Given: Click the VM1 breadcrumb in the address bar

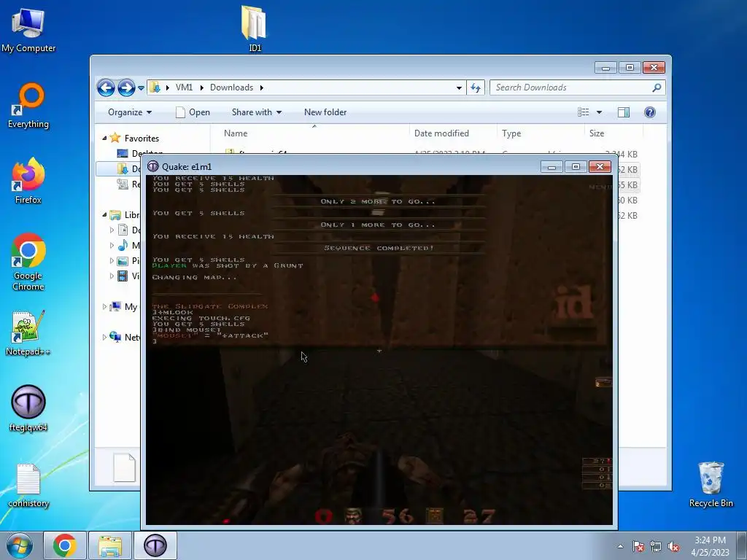Looking at the screenshot, I should (x=184, y=87).
